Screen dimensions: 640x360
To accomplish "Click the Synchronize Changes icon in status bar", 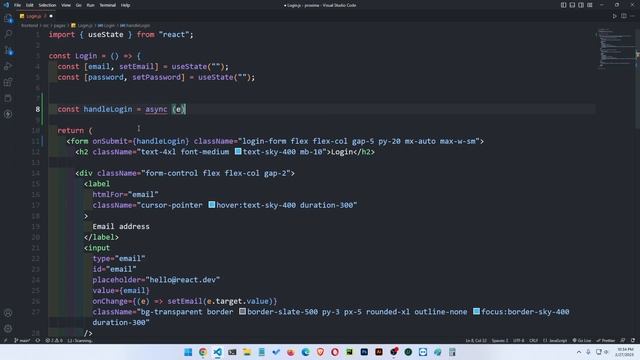I will pyautogui.click(x=38, y=340).
